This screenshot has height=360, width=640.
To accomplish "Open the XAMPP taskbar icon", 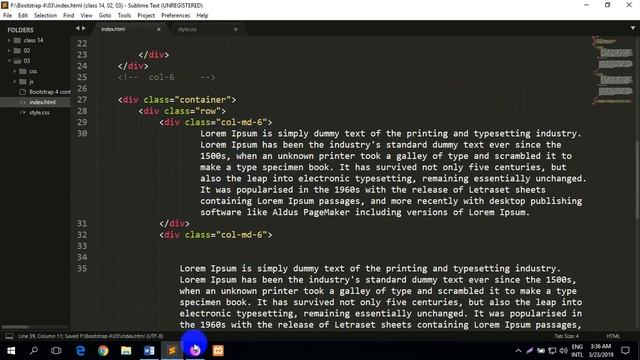I will [218, 351].
